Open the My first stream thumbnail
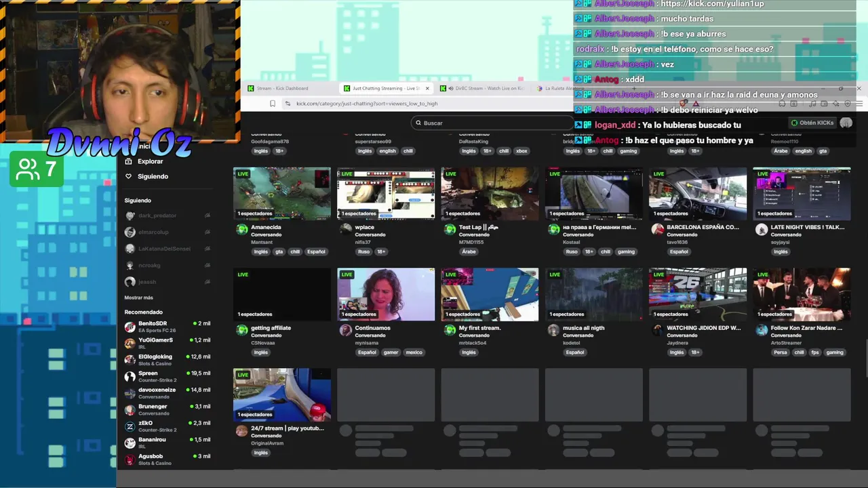Screen dimensions: 868x488 point(490,294)
